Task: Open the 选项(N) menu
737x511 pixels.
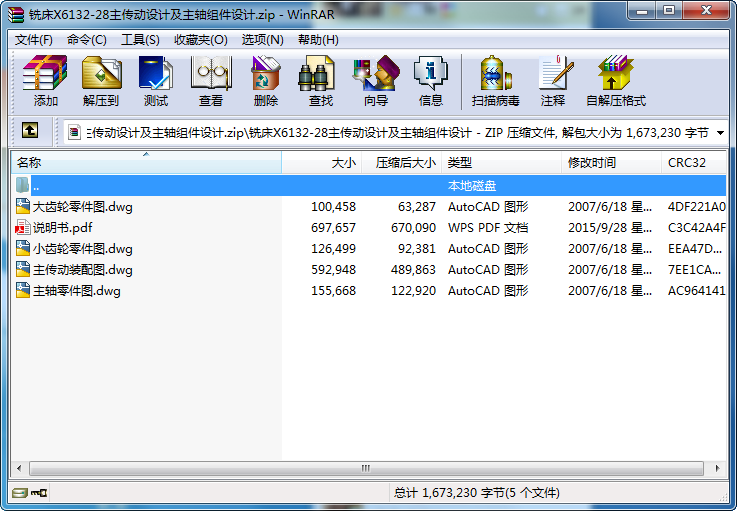Action: pos(262,40)
